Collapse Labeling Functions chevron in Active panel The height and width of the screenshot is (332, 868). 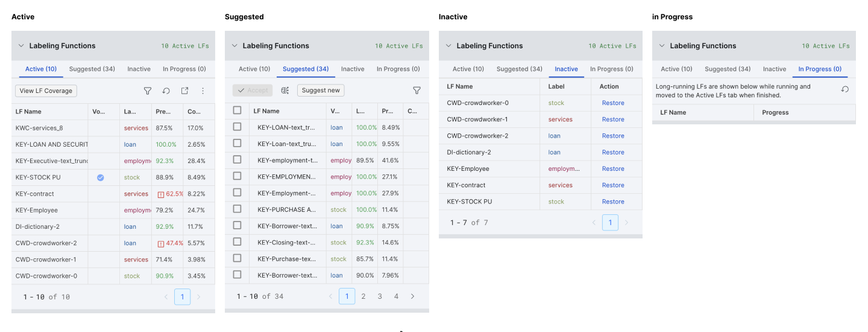[21, 46]
